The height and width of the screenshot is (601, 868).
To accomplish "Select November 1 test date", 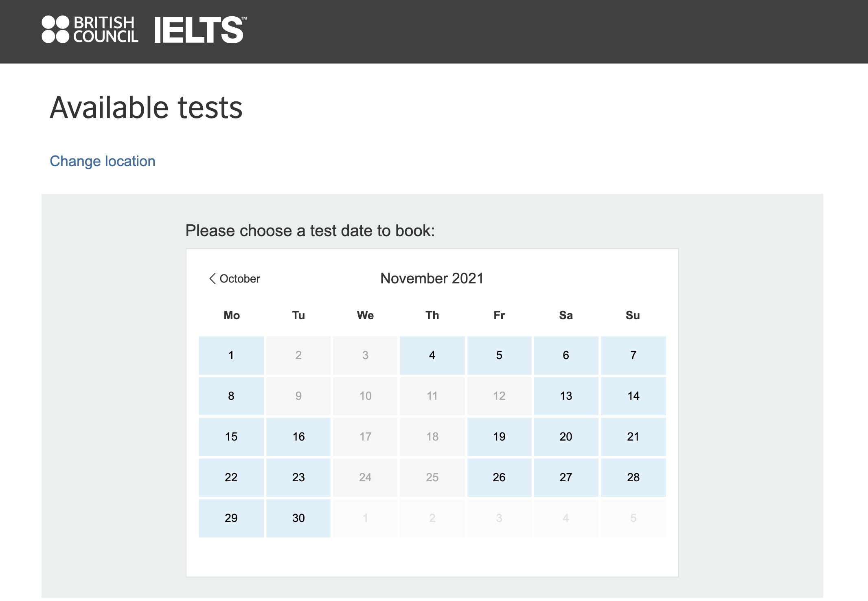I will pos(231,355).
